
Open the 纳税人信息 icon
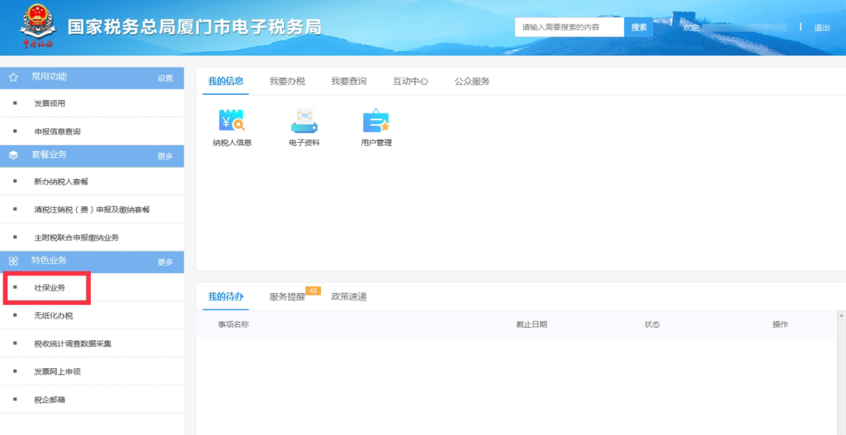pyautogui.click(x=232, y=128)
